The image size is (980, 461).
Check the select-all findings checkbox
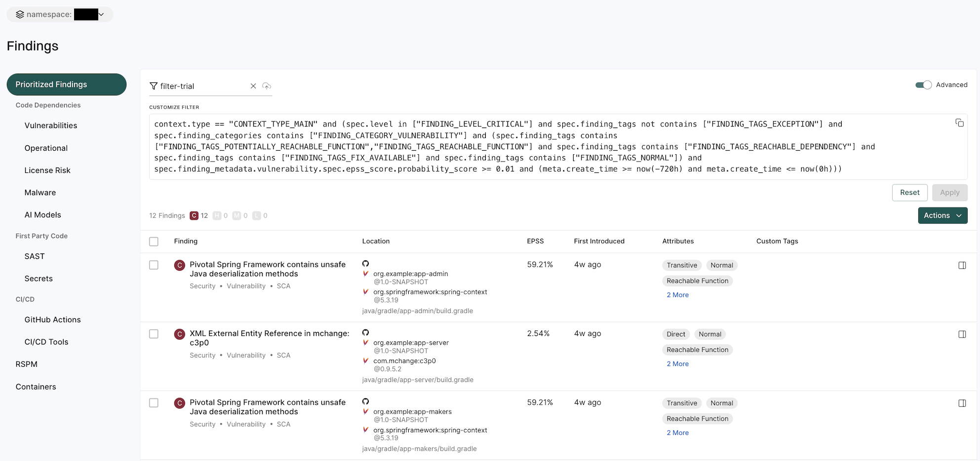click(x=154, y=242)
